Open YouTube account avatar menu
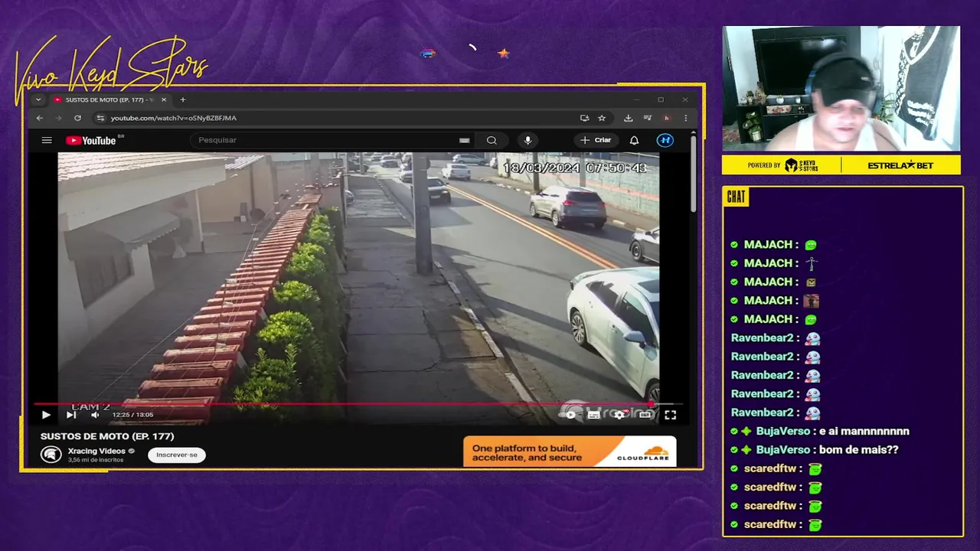980x551 pixels. pyautogui.click(x=665, y=140)
